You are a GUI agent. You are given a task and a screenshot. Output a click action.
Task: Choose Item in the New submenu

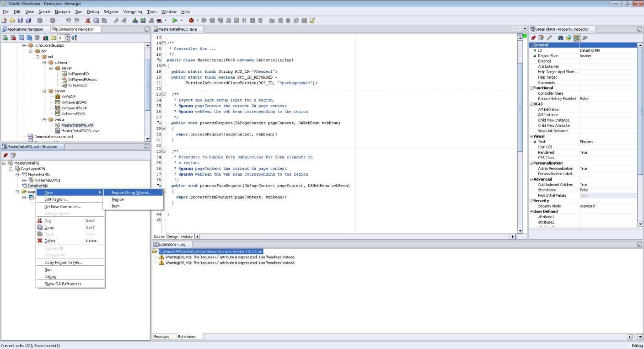pos(134,206)
